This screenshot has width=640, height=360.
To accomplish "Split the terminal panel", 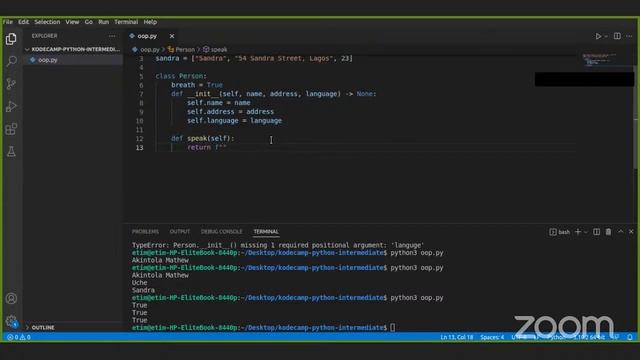I will tap(596, 232).
